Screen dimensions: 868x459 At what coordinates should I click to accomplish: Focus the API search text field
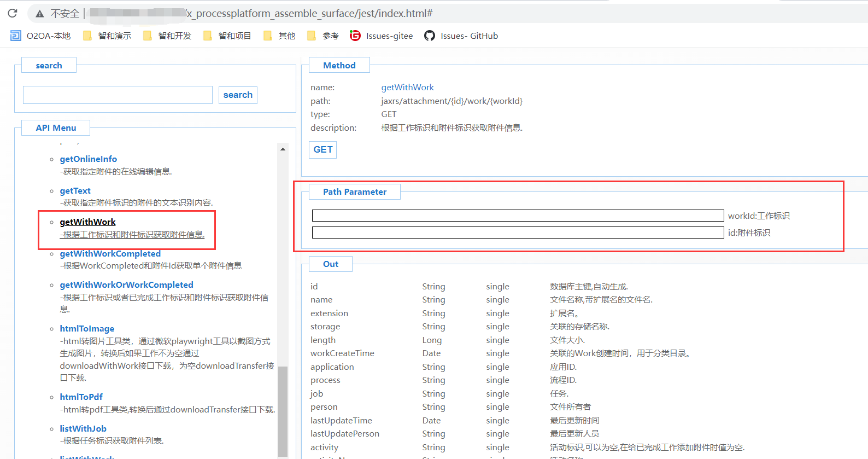(118, 95)
